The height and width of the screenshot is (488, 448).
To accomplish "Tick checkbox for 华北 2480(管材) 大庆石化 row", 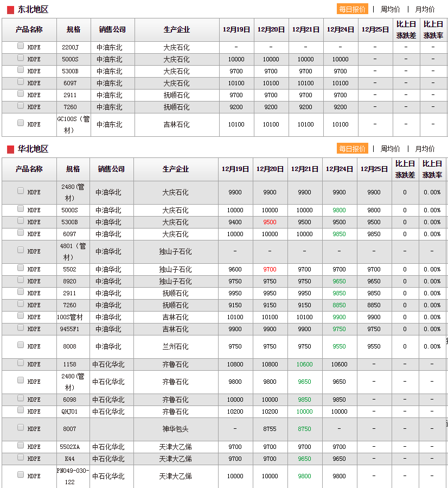I will click(x=21, y=191).
